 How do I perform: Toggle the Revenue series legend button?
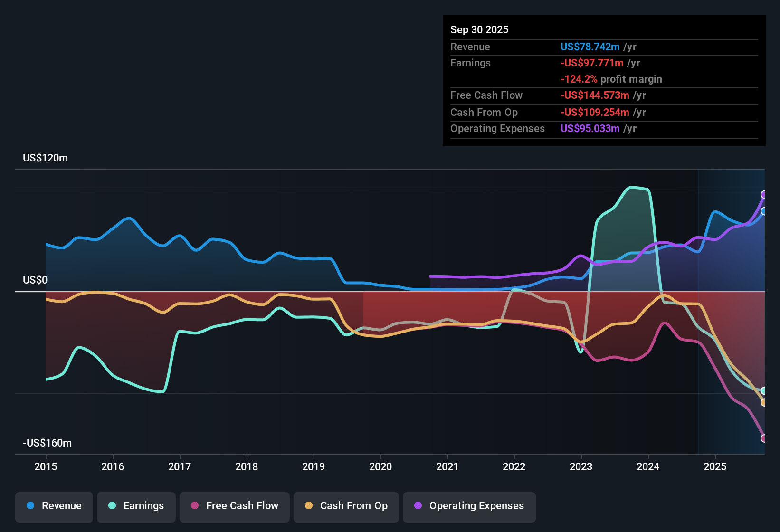54,506
